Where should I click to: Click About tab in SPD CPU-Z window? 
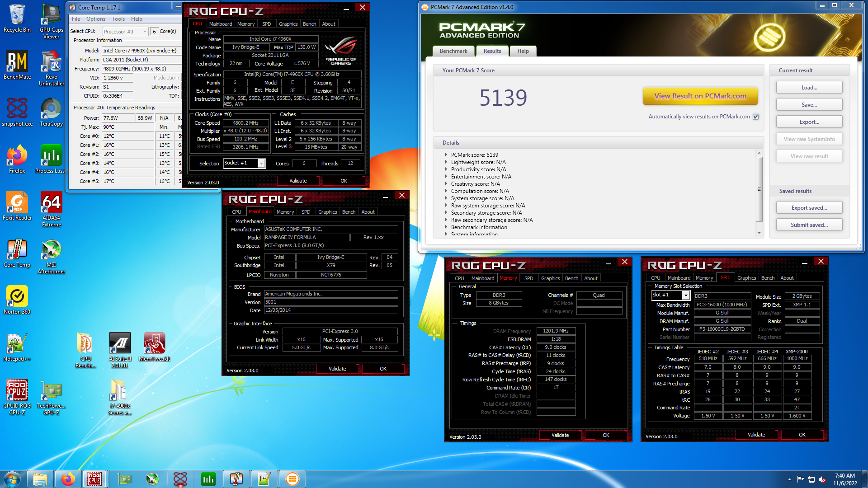pyautogui.click(x=787, y=278)
